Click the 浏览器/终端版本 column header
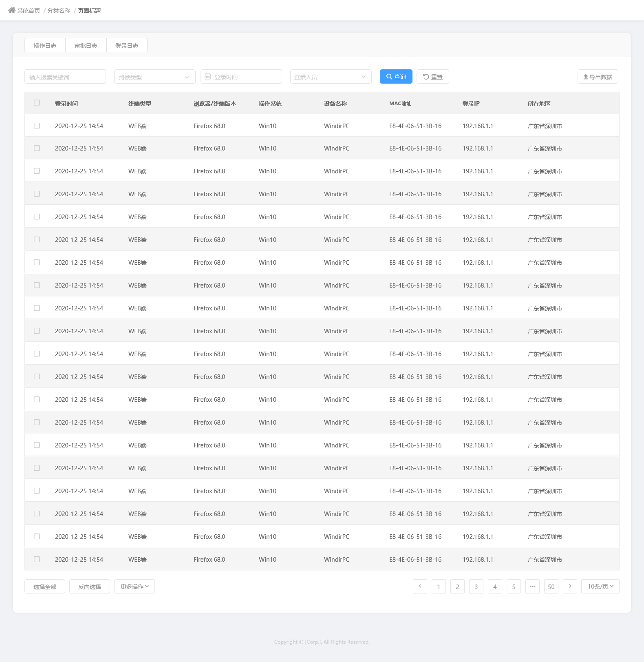This screenshot has width=644, height=662. (215, 104)
